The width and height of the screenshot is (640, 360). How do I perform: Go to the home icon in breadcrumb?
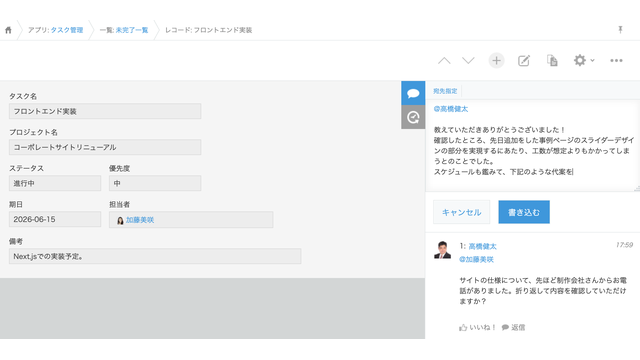click(8, 30)
